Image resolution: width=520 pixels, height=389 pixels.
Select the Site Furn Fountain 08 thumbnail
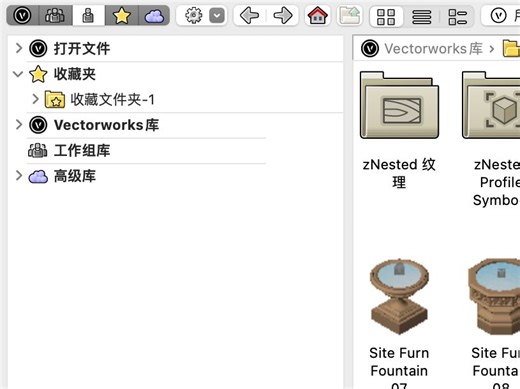coord(494,297)
